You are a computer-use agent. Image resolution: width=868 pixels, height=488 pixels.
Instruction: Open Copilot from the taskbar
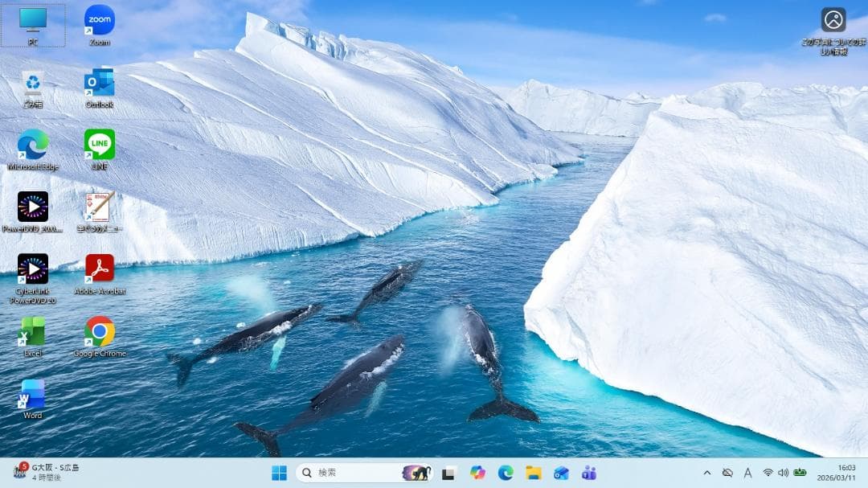pos(478,473)
